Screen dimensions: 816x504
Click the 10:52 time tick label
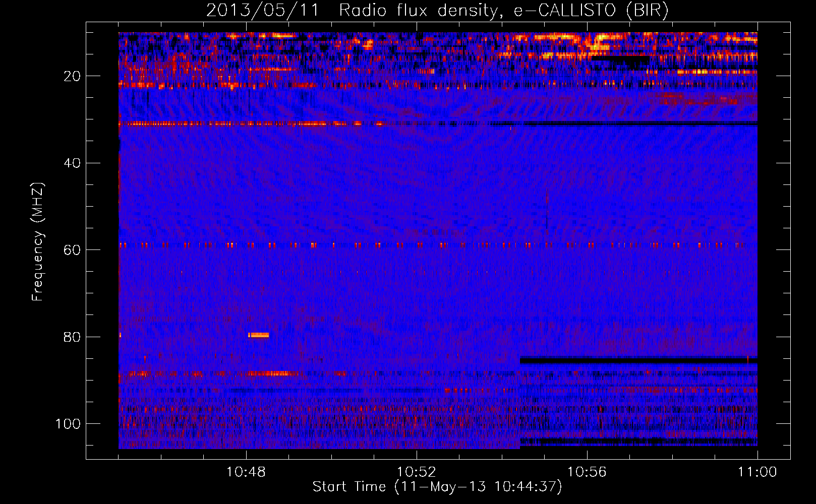coord(417,472)
